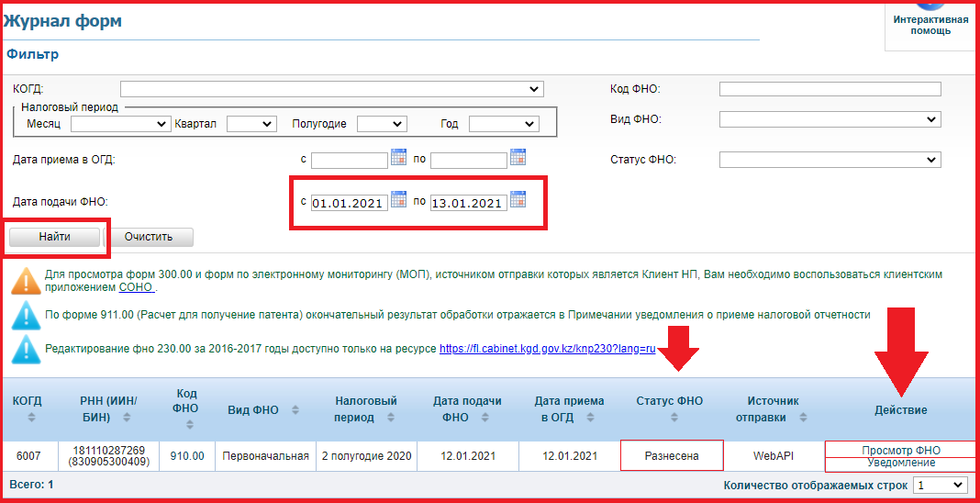Change Количество отображаемых строк dropdown

941,485
